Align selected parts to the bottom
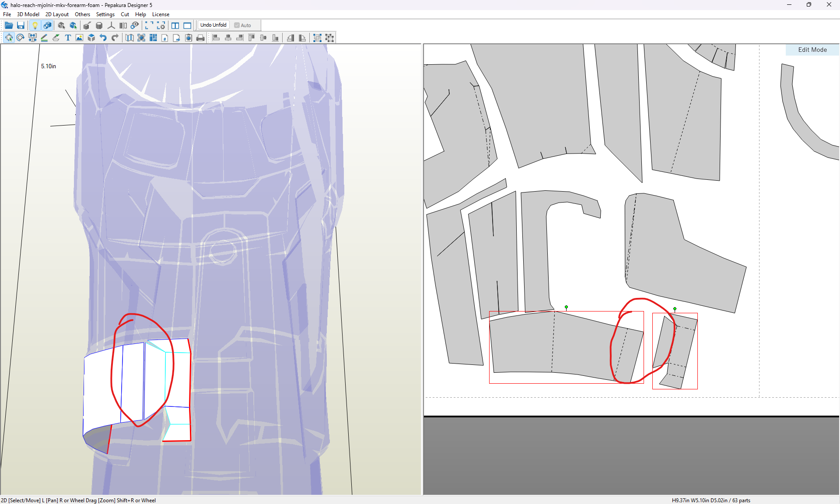The height and width of the screenshot is (504, 840). (x=275, y=38)
